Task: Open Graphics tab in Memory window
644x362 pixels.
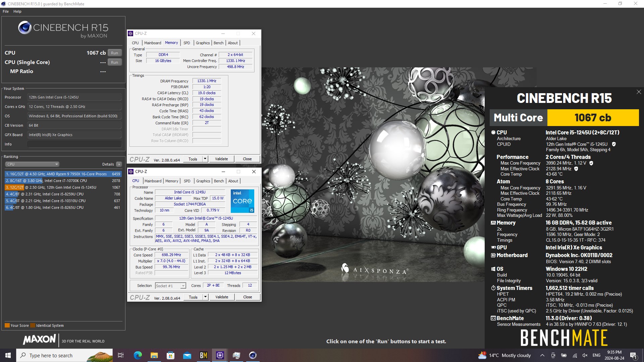Action: pos(203,43)
